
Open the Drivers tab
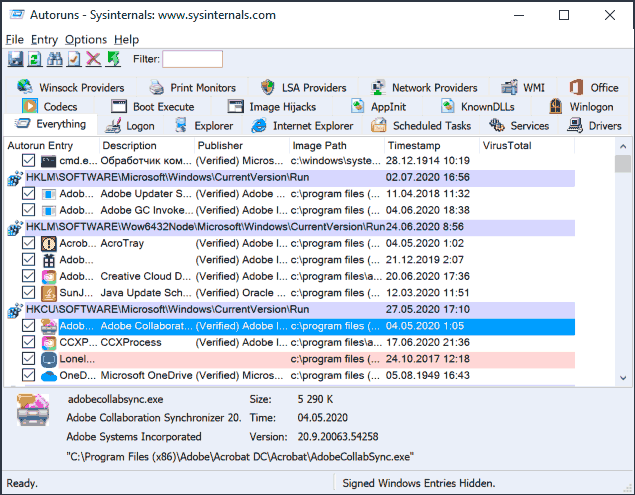click(595, 126)
